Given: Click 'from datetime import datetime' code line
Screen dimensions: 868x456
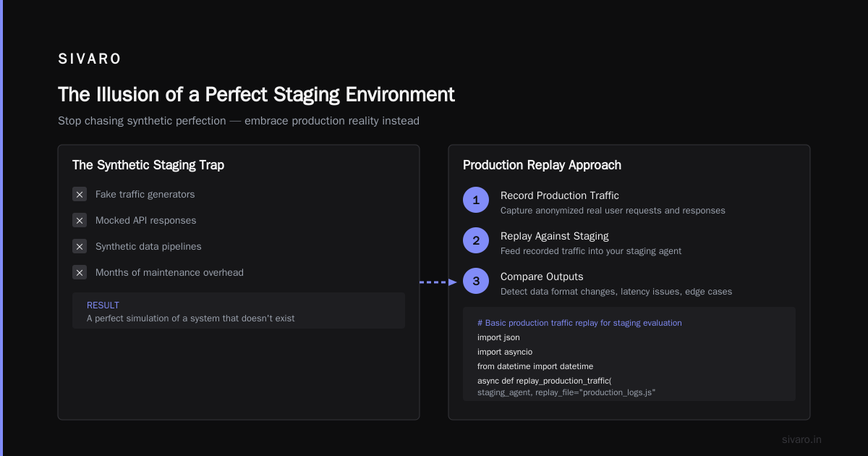Looking at the screenshot, I should tap(535, 366).
